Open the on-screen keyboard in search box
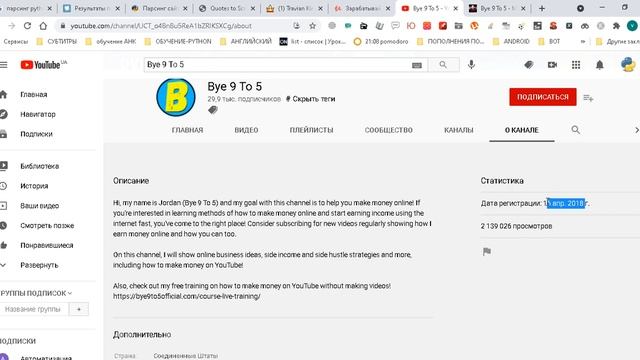The image size is (640, 360). 416,65
